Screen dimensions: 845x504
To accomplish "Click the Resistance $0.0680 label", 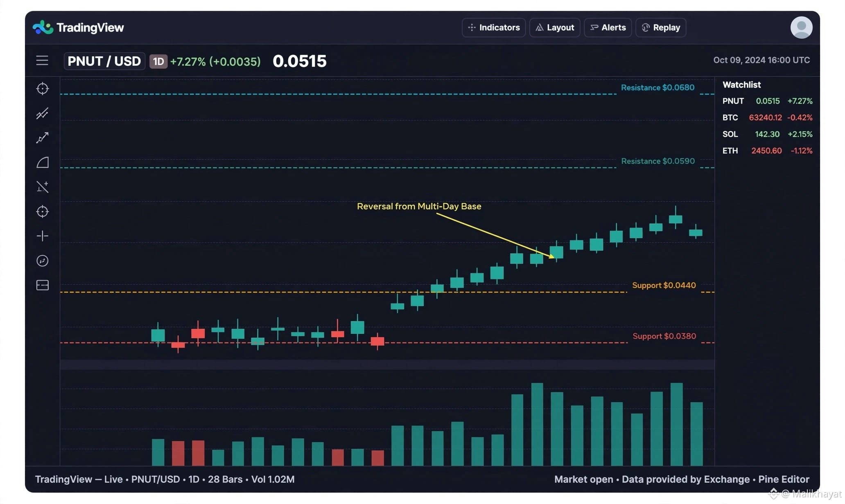I will pyautogui.click(x=657, y=88).
